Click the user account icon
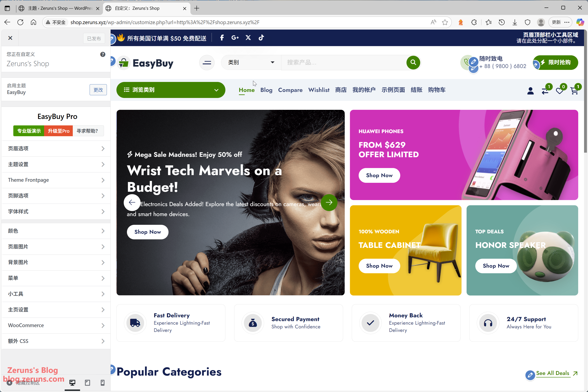588x392 pixels. (530, 91)
